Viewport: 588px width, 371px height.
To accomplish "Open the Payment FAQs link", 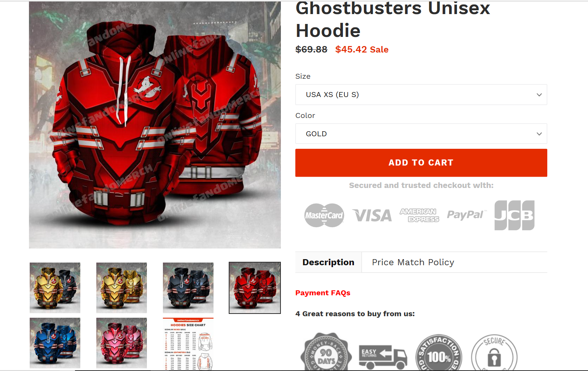I will (323, 293).
